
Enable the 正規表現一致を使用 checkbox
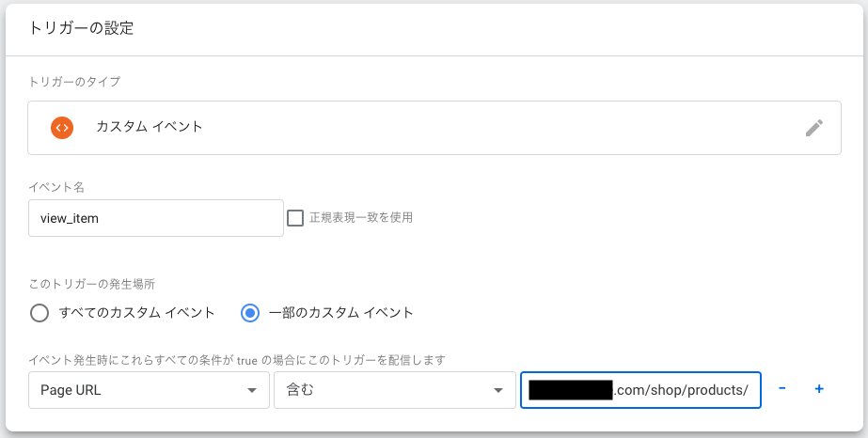pos(295,218)
